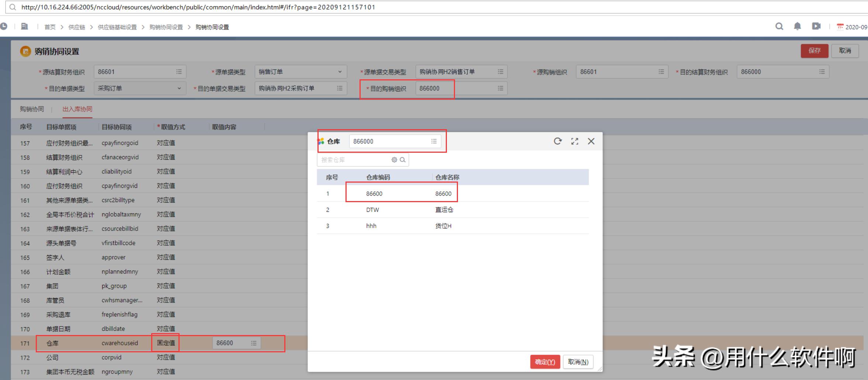This screenshot has height=380, width=868.
Task: Click 确定(Y) in the warehouse dialog
Action: tap(545, 362)
